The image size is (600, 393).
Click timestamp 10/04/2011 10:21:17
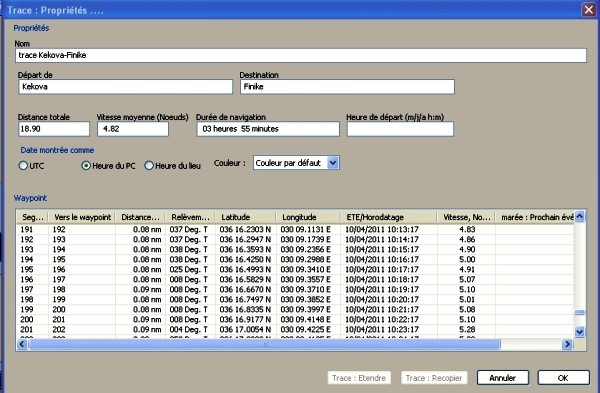pyautogui.click(x=382, y=309)
